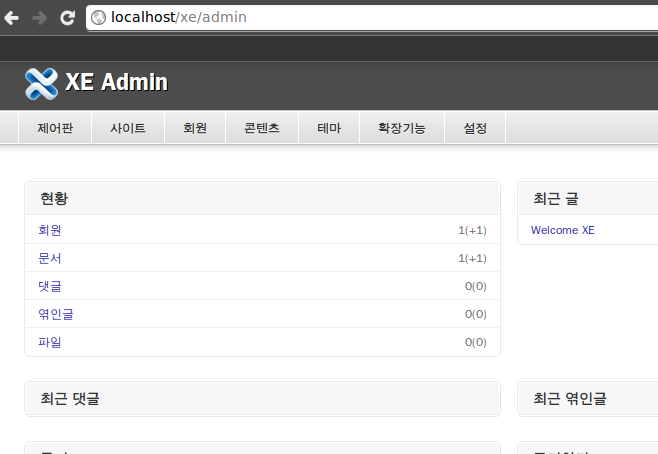Open the 테마 menu
The height and width of the screenshot is (454, 658).
point(329,128)
